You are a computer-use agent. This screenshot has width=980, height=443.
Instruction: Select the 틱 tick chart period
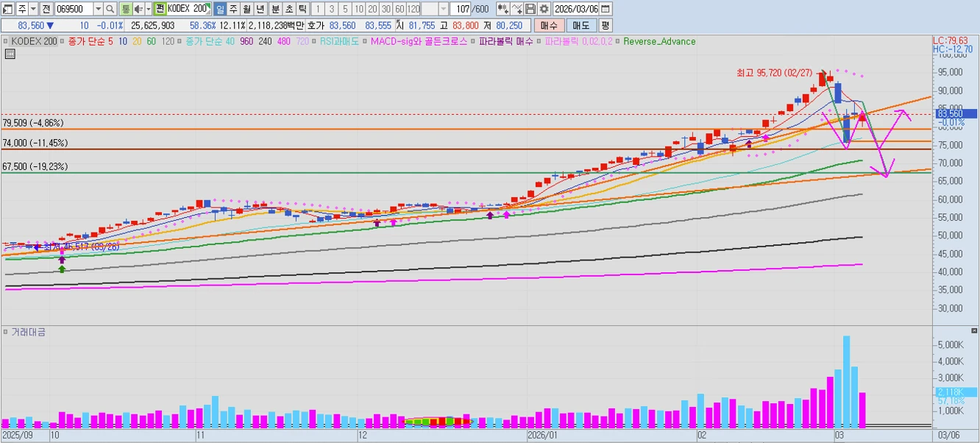302,9
